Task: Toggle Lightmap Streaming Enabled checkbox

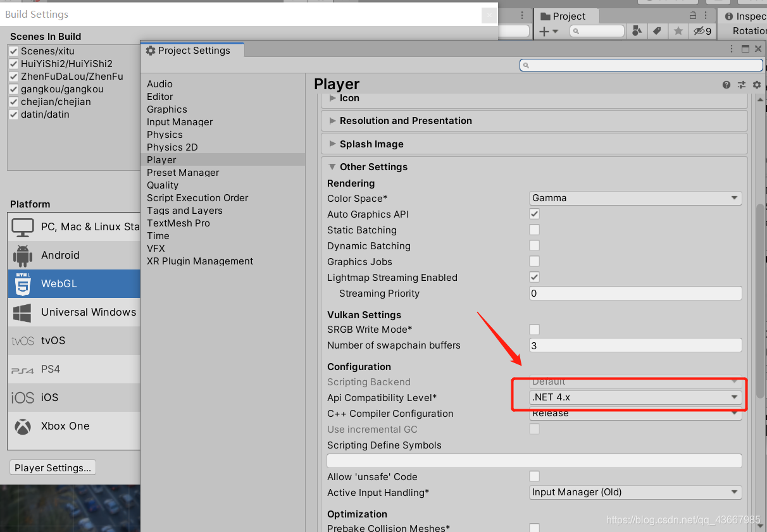Action: coord(535,277)
